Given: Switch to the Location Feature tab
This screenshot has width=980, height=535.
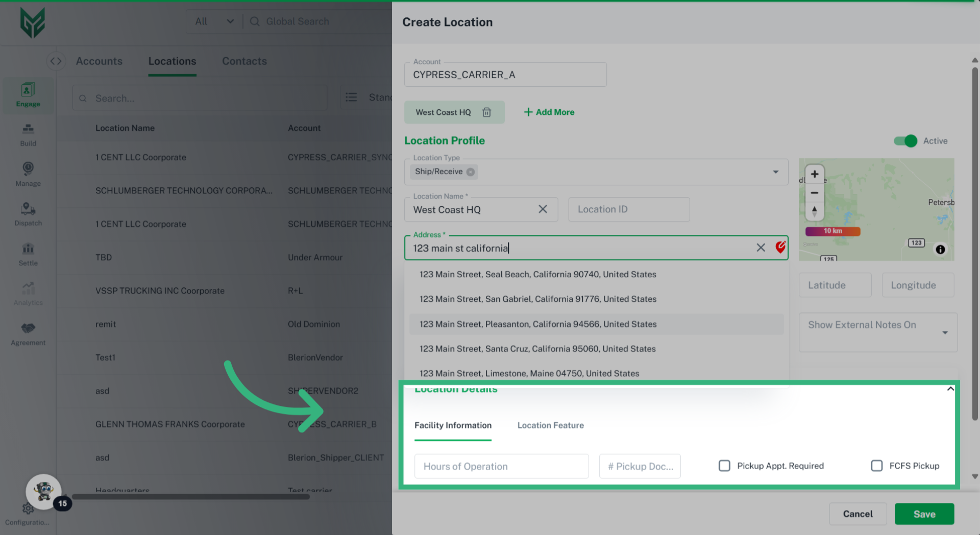Looking at the screenshot, I should click(550, 425).
